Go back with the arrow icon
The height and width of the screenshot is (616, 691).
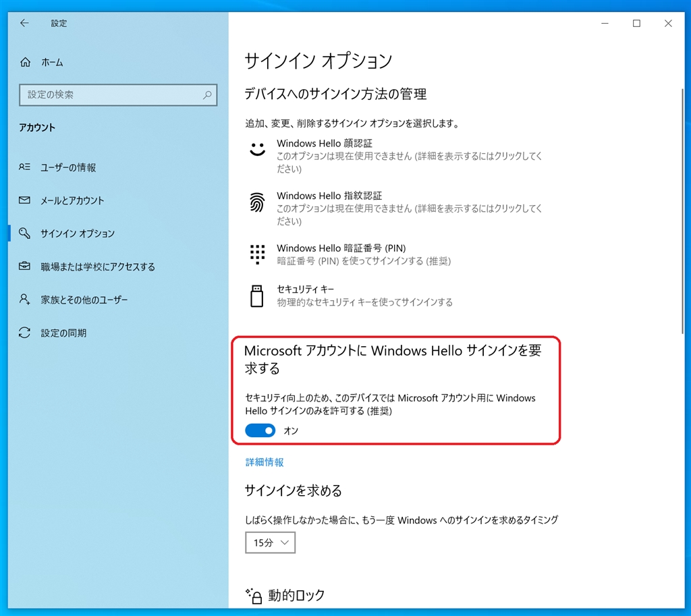coord(24,23)
